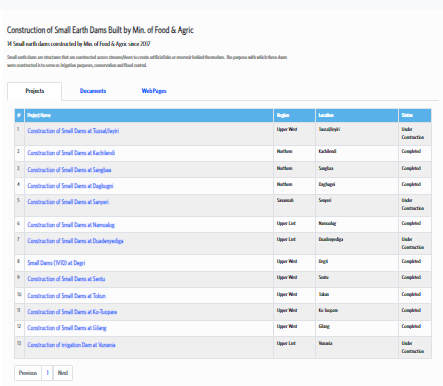Click the page heading about Small Earth Dams
This screenshot has width=443, height=386.
[100, 30]
